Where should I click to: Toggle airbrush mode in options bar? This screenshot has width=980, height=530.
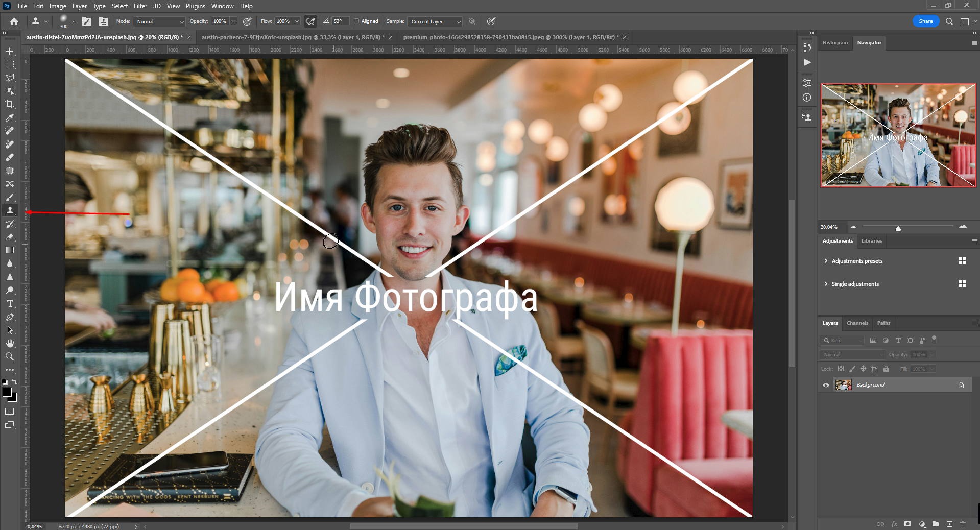310,21
